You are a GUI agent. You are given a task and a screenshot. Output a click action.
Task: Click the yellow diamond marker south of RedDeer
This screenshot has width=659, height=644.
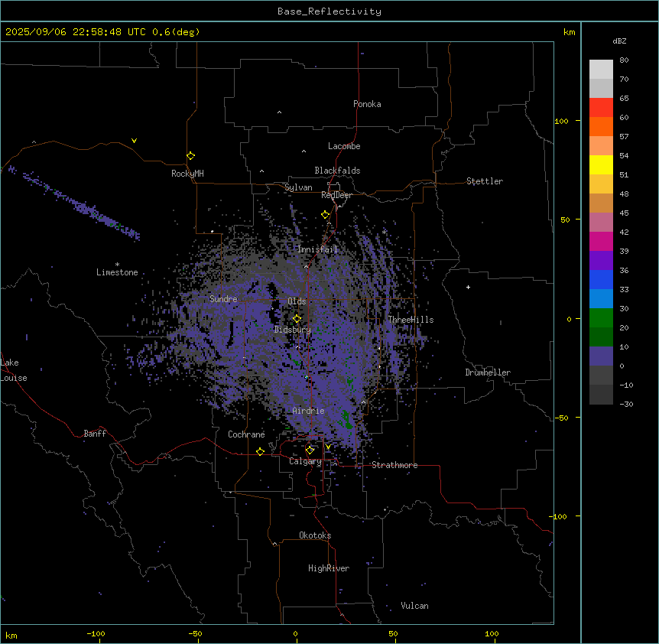326,215
